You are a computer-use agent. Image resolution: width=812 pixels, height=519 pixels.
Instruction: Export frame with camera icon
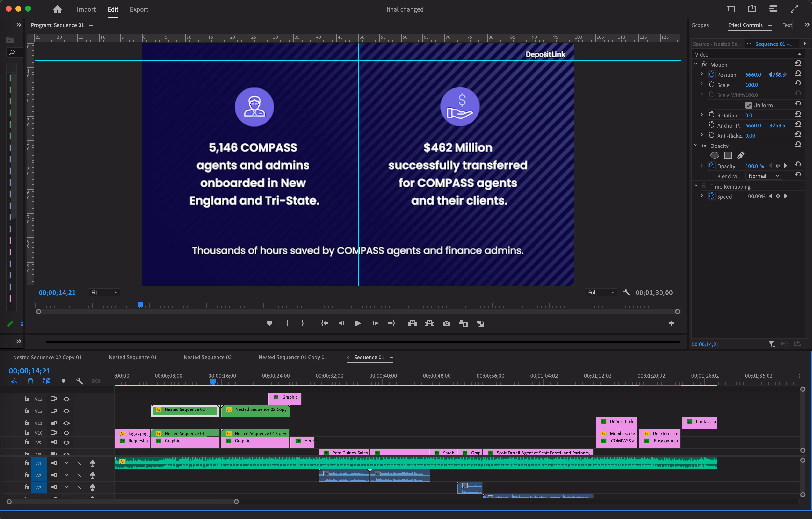click(x=446, y=323)
